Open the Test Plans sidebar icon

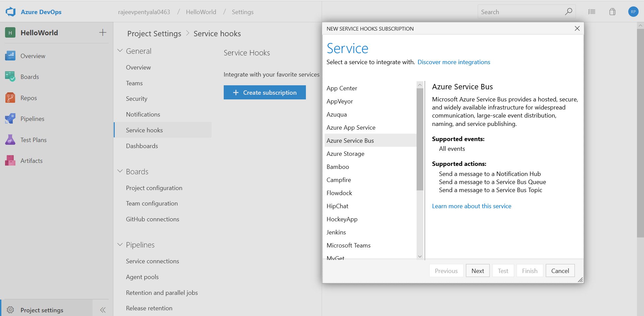click(x=10, y=140)
